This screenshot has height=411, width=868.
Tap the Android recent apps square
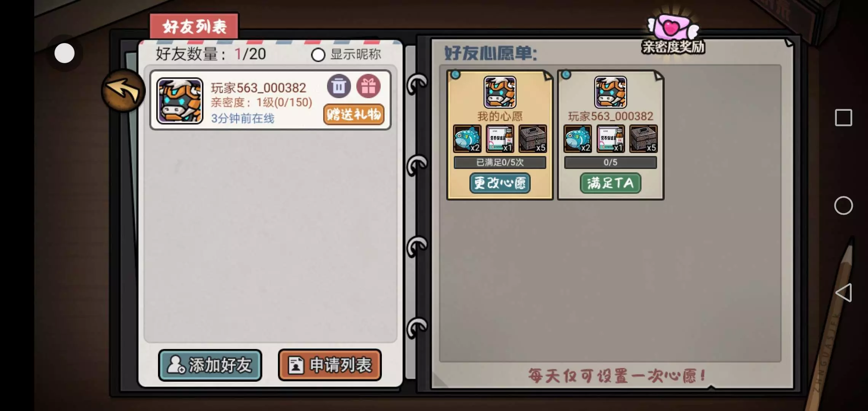[843, 118]
